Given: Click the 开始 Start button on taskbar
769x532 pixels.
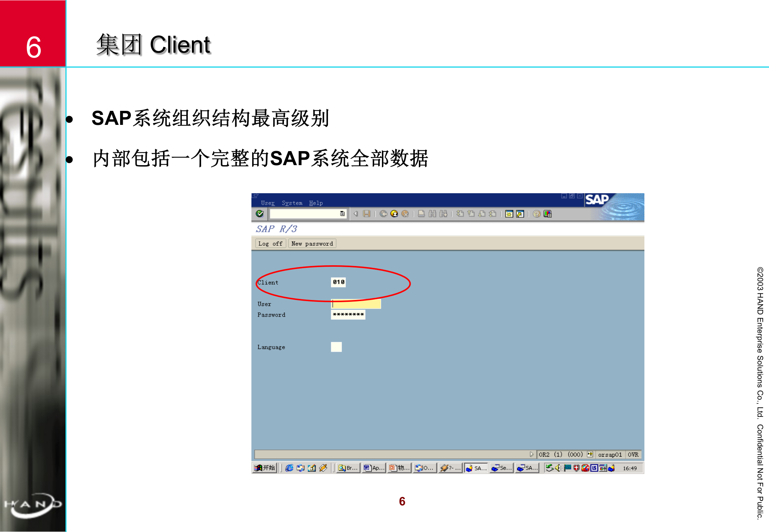Looking at the screenshot, I should [264, 468].
